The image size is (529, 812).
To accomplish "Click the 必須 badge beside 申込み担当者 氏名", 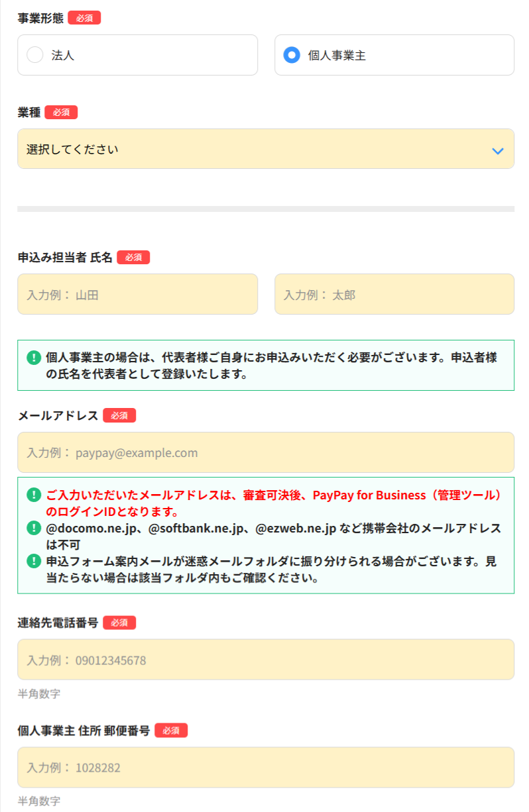I will coord(133,258).
